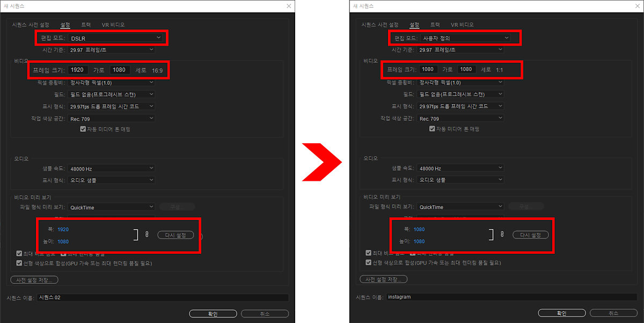
Task: Select the VR 비디오 tab in right dialog
Action: pos(462,25)
